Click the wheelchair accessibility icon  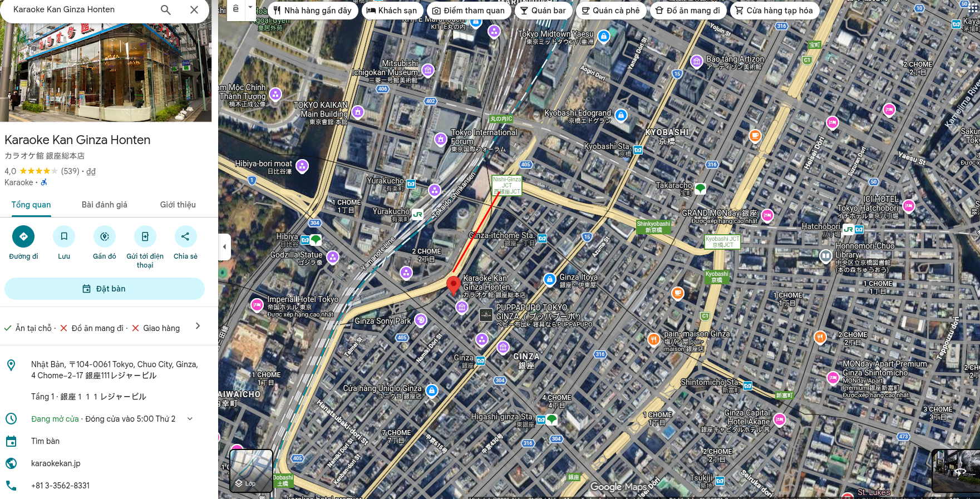[44, 182]
